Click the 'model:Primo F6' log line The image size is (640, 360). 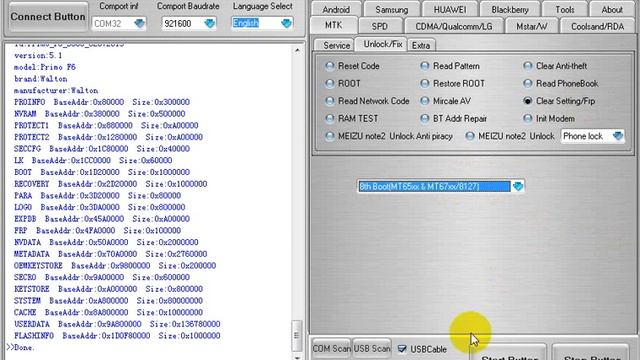coord(45,67)
